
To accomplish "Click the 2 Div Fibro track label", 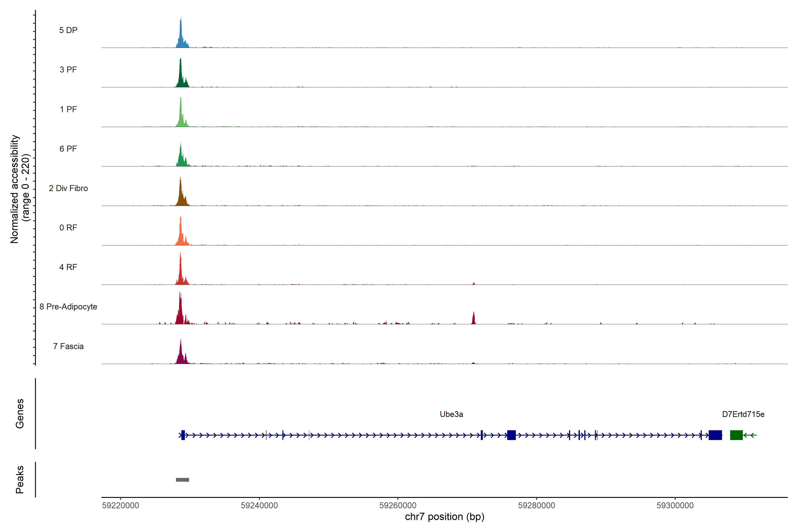I will pyautogui.click(x=68, y=188).
